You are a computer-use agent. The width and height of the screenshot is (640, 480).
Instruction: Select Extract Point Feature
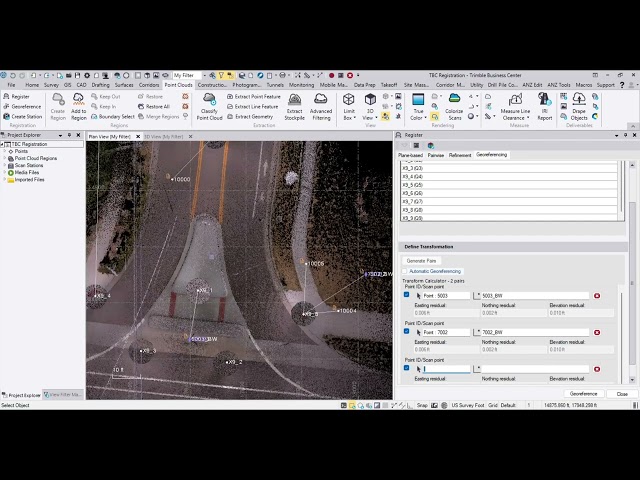pyautogui.click(x=253, y=97)
